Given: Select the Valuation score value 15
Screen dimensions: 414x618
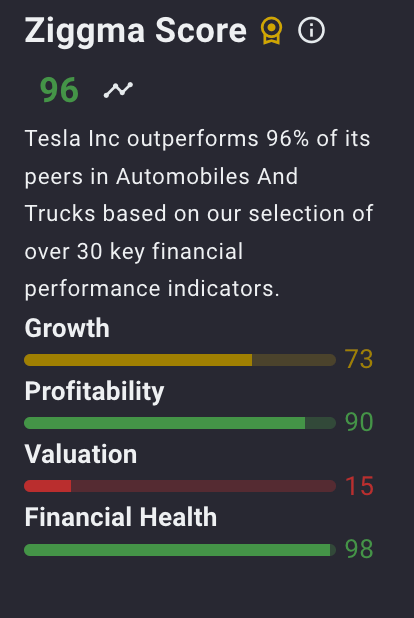Looking at the screenshot, I should point(359,486).
